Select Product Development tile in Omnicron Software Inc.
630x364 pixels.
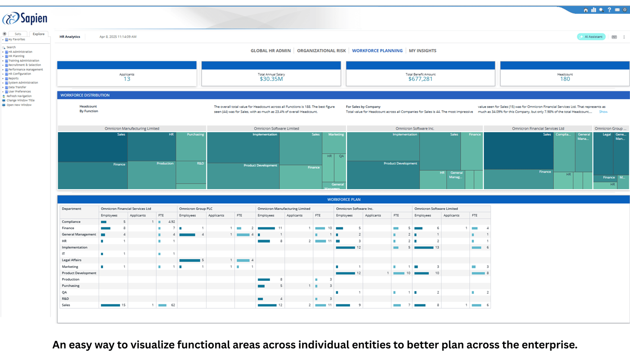pos(383,175)
